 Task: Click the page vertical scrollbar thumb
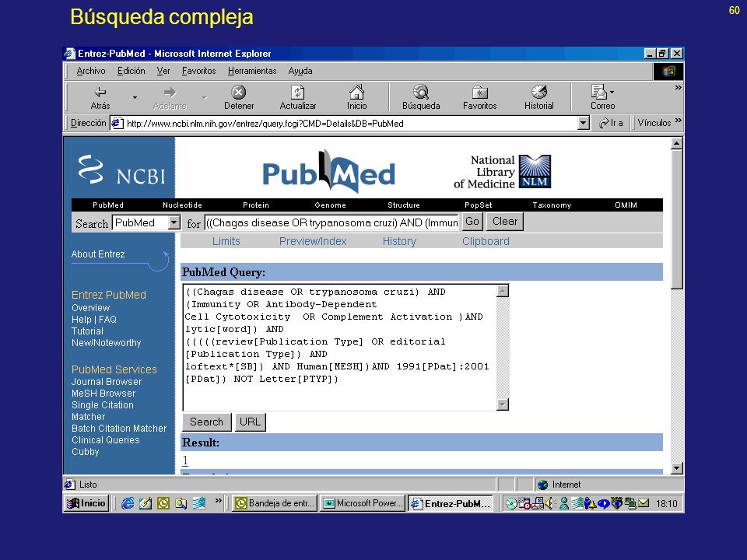(x=677, y=219)
